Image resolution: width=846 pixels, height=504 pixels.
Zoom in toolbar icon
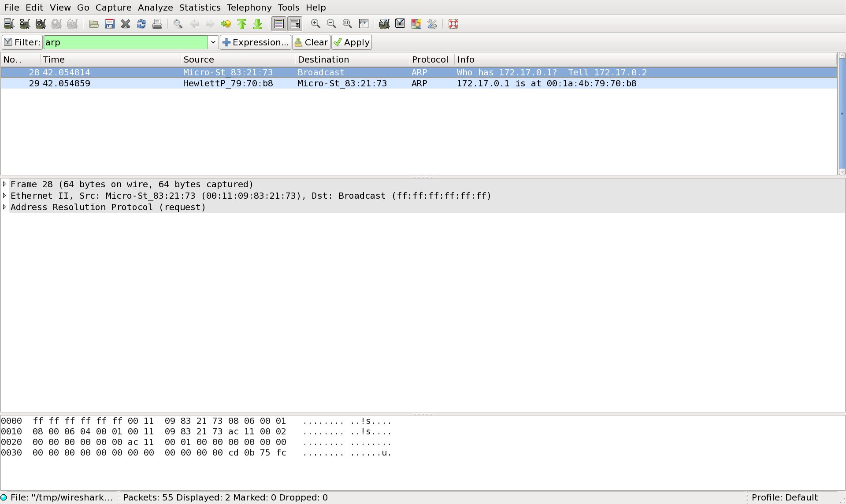(315, 24)
